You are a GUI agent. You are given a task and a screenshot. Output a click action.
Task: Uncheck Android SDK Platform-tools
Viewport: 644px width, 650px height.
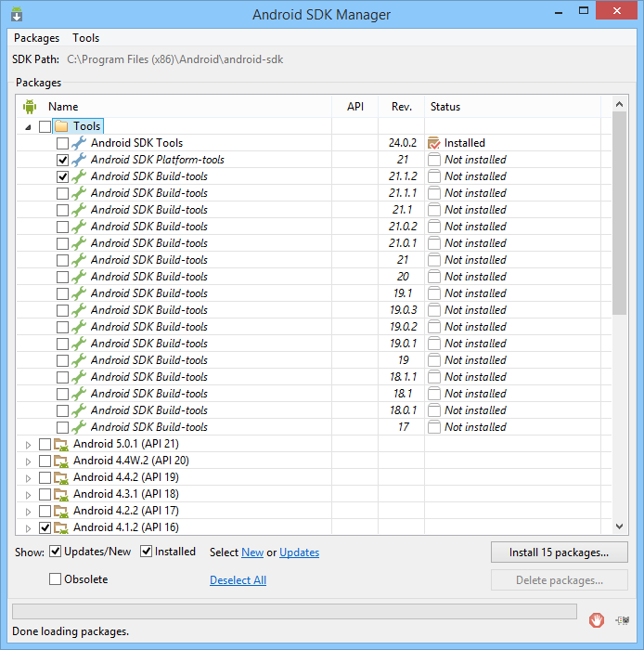point(62,160)
